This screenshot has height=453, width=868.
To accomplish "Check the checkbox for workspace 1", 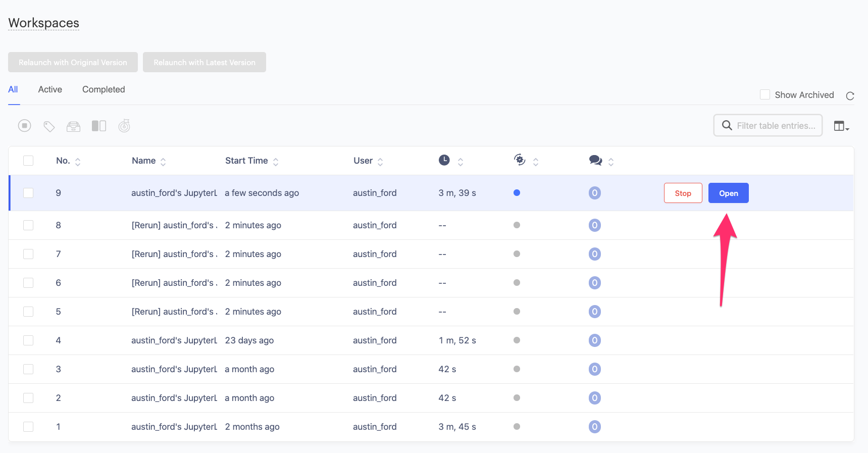I will [x=28, y=427].
